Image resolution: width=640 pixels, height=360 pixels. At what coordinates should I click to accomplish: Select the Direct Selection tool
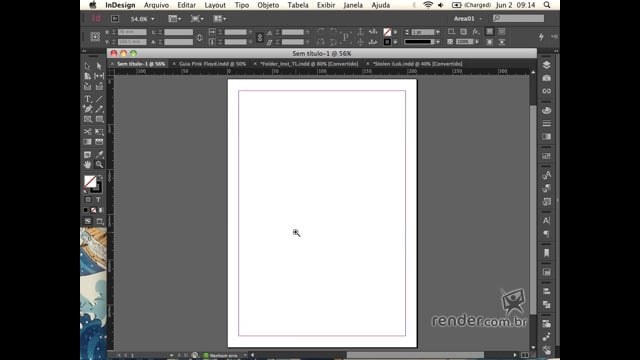(99, 66)
